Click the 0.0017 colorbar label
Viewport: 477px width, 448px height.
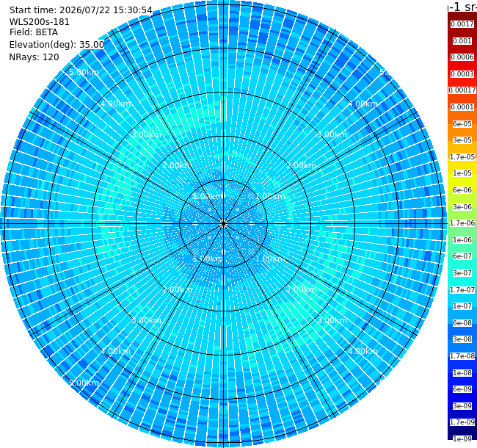click(x=462, y=24)
